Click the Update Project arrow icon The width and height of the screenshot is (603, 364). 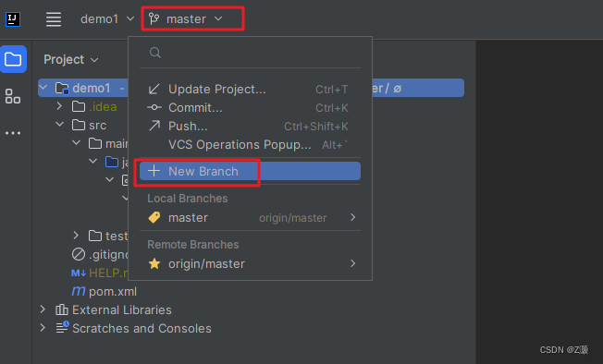(154, 89)
